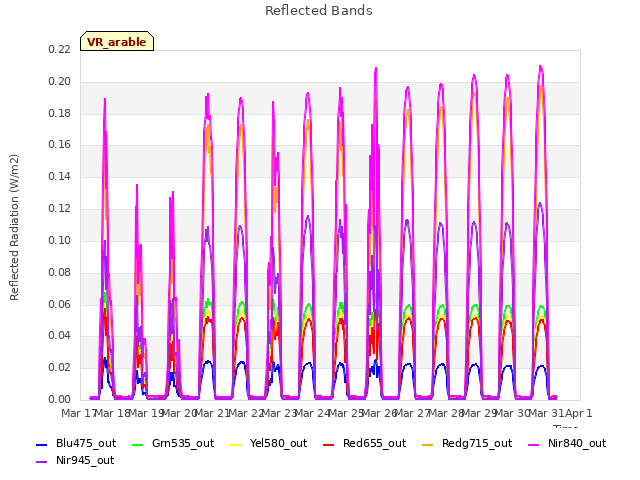Click the Mar 26 x-axis date label
Image resolution: width=640 pixels, height=480 pixels.
point(380,413)
